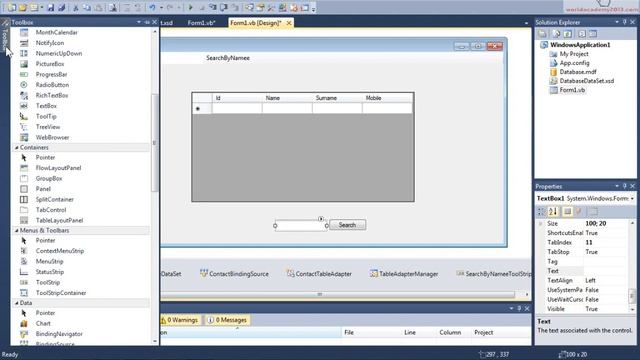Click Undo icon in main toolbar
The image size is (640, 360).
(152, 7)
